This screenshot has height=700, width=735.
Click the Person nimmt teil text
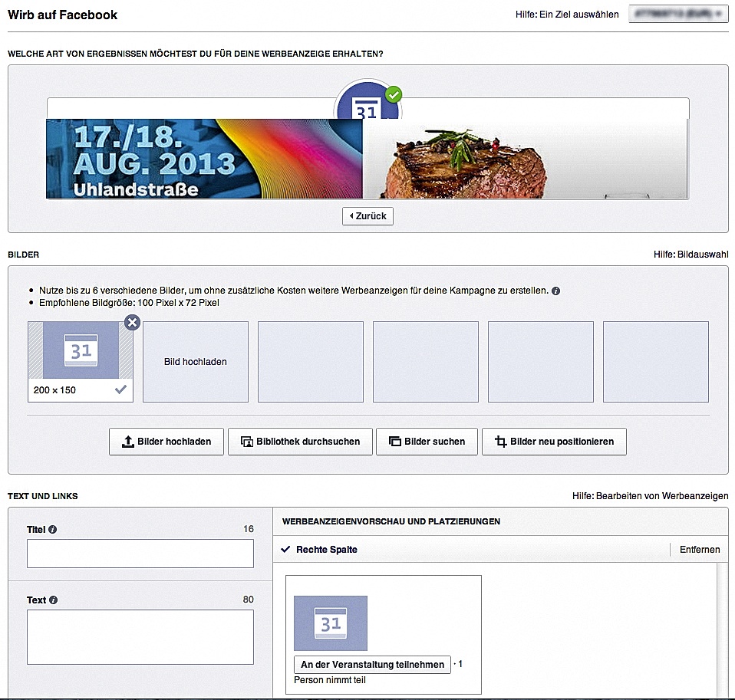(x=330, y=680)
